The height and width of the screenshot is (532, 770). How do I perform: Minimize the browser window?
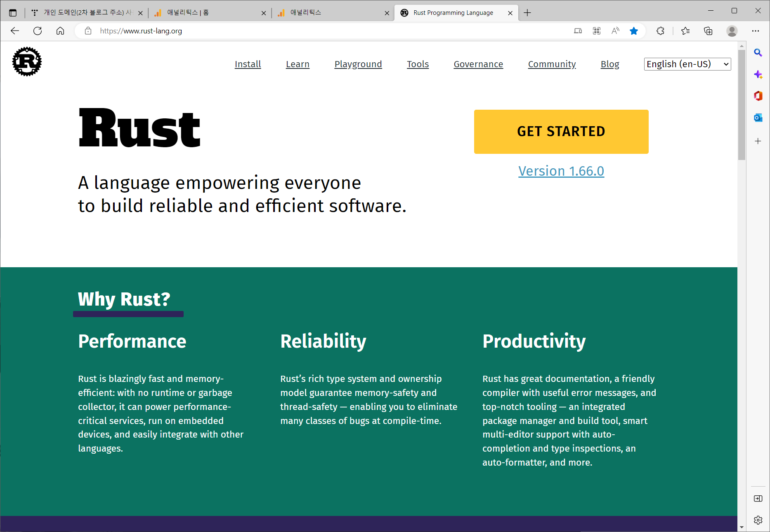711,11
